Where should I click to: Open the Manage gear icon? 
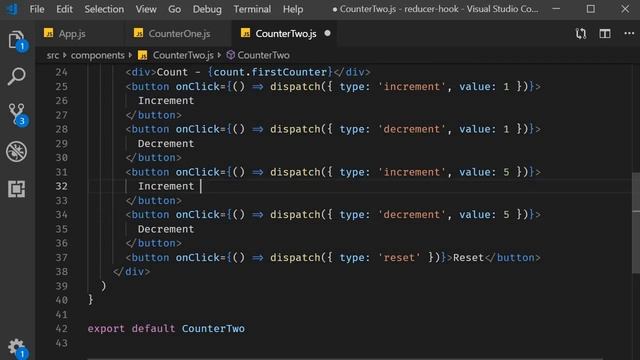pyautogui.click(x=17, y=348)
